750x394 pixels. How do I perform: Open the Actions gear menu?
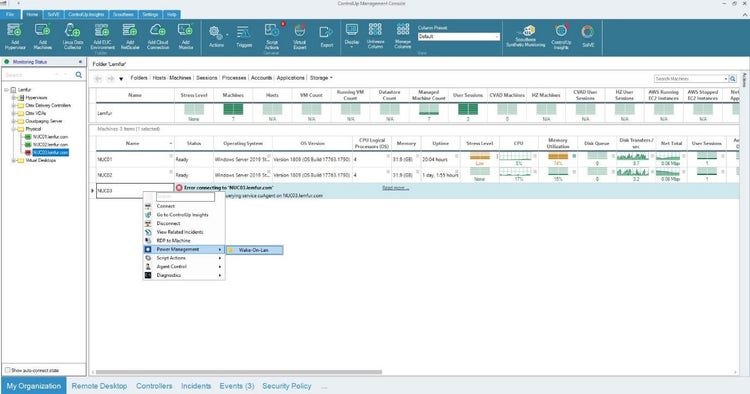[x=216, y=36]
